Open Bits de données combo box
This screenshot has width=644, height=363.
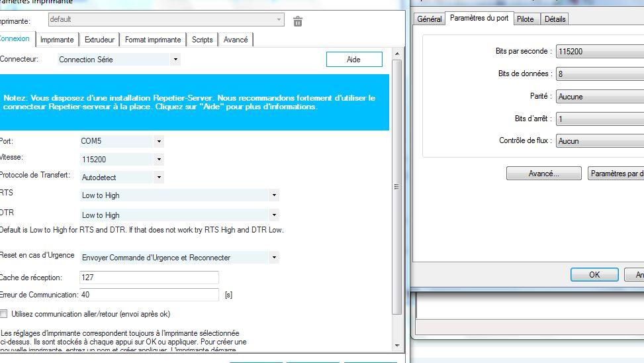[x=600, y=74]
